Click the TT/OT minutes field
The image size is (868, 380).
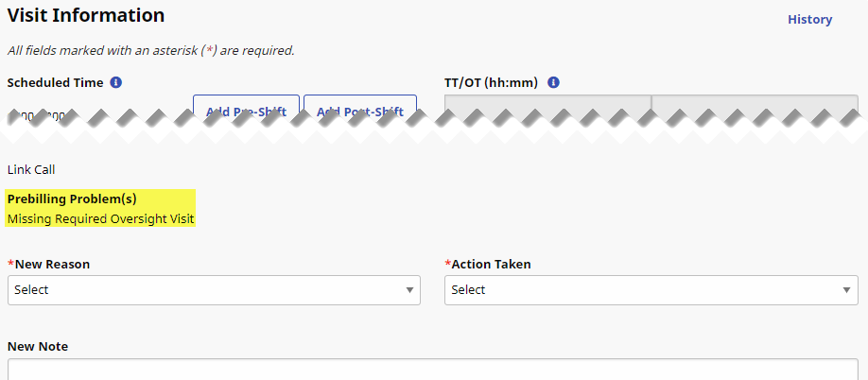tap(755, 106)
